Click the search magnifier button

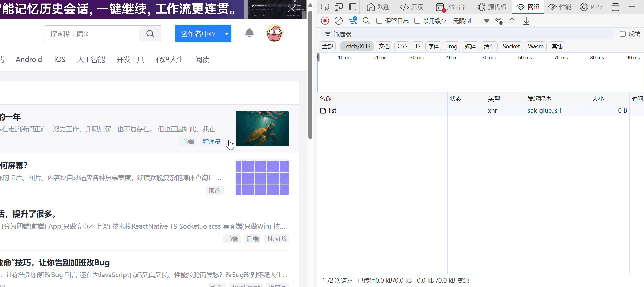tap(150, 34)
